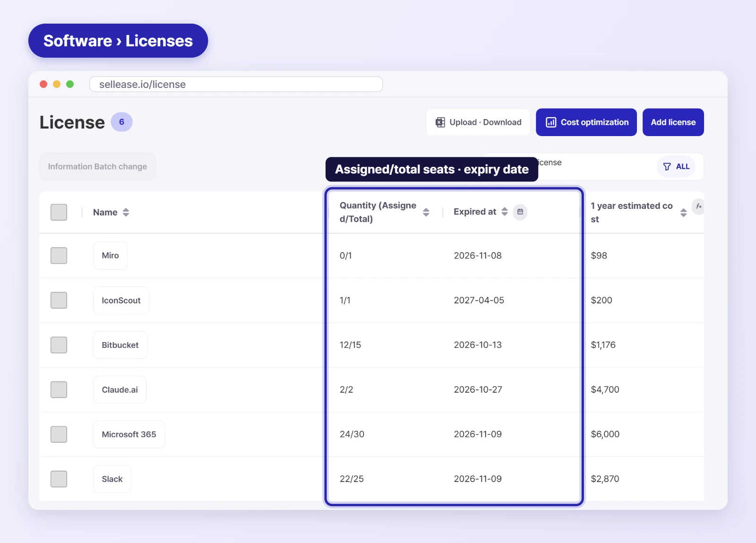Screen dimensions: 756x543
Task: Click the formula fx icon in header
Action: (698, 207)
